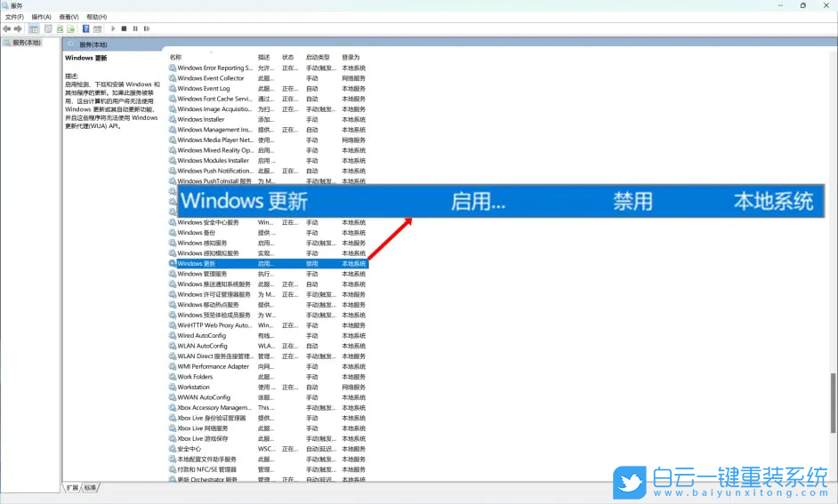Click the Pause Service icon
838x504 pixels.
pos(135,28)
